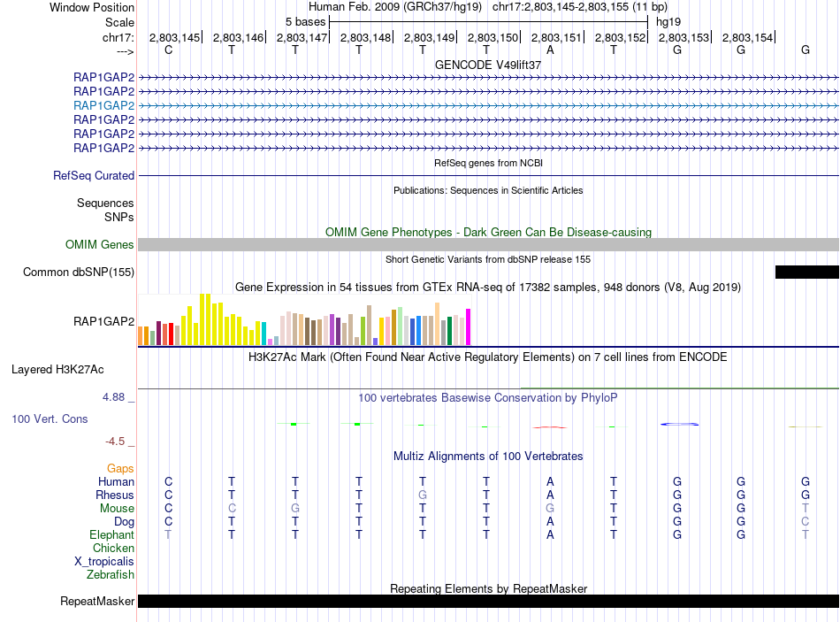Select the Human alignment row label
The image size is (840, 622).
[x=116, y=481]
